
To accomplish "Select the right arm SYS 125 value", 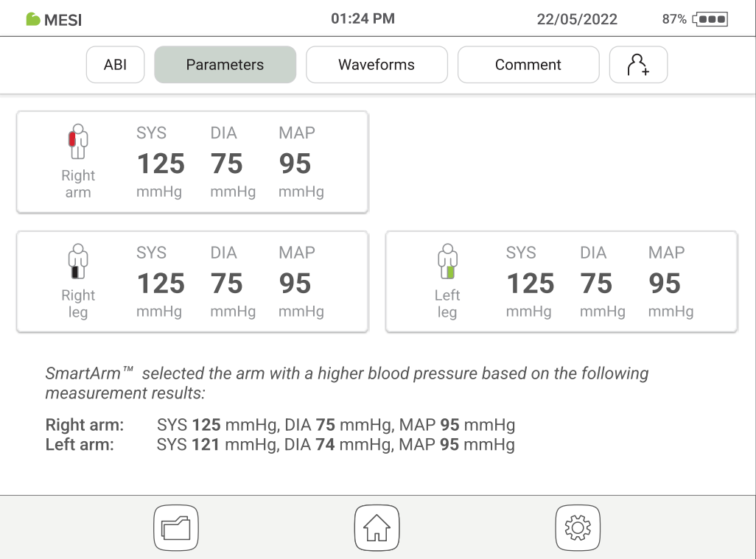I will pyautogui.click(x=161, y=164).
